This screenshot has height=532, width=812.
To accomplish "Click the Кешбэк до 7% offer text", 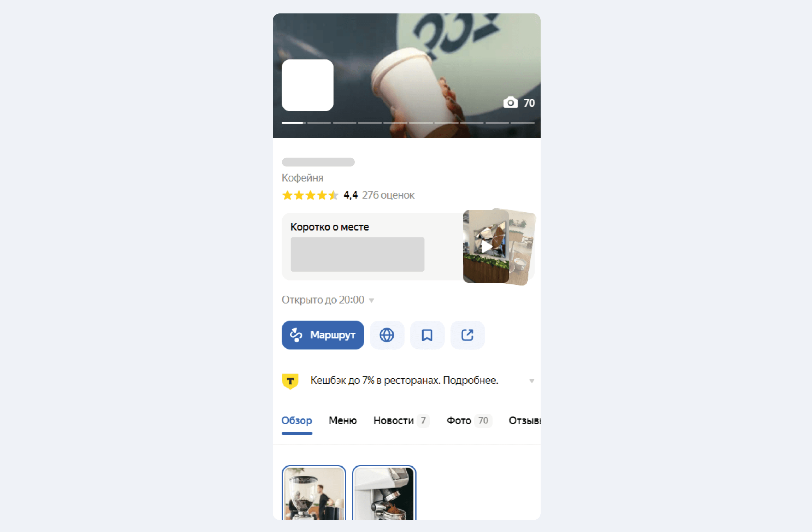I will pos(404,380).
